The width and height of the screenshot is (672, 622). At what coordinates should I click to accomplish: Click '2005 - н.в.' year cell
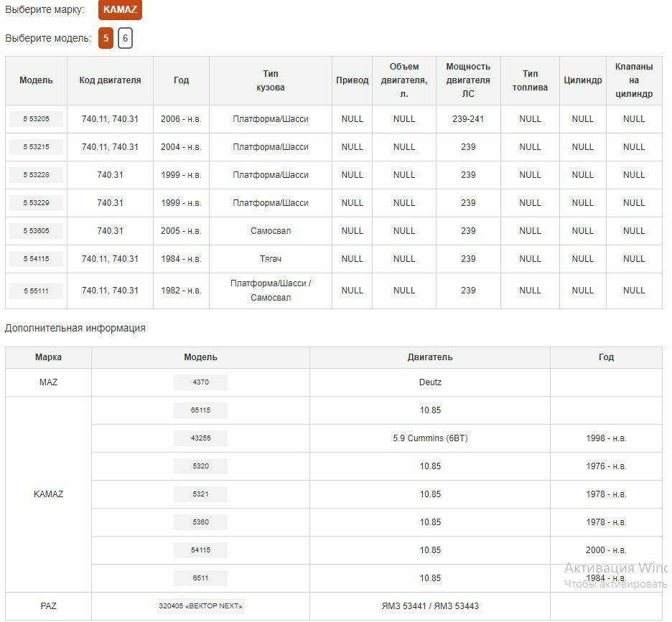click(x=181, y=231)
